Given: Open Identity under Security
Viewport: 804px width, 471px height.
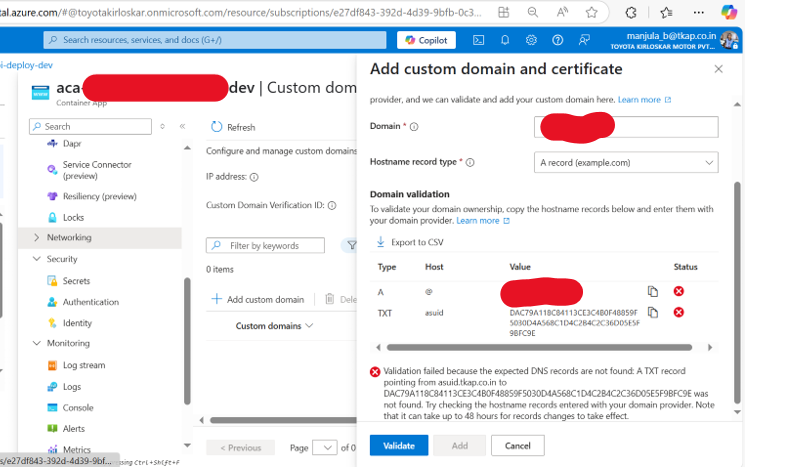Looking at the screenshot, I should pos(77,323).
